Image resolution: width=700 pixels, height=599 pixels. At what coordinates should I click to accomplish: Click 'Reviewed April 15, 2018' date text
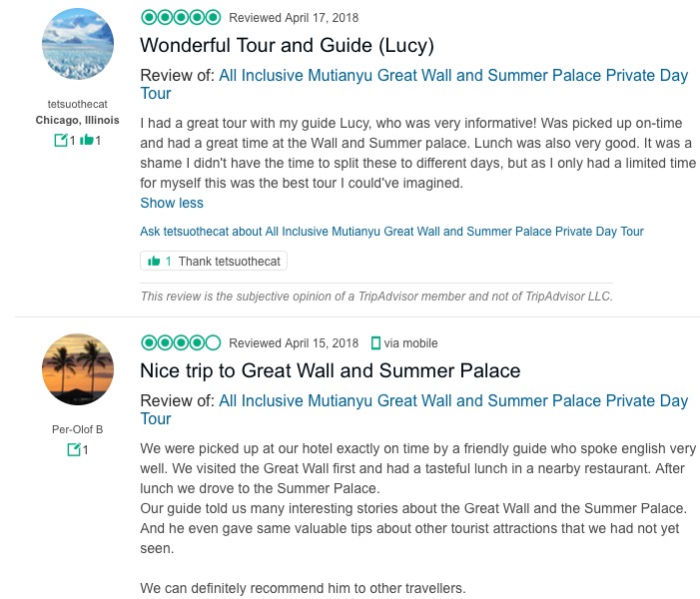294,343
